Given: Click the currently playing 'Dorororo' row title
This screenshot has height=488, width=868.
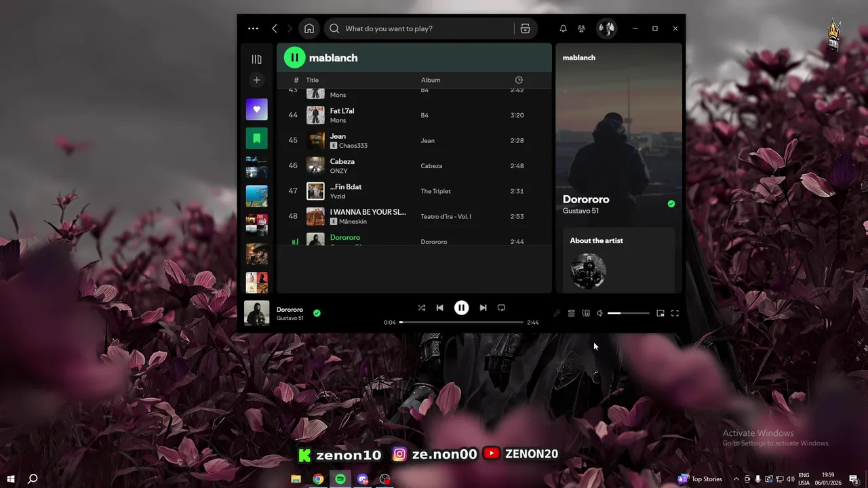Looking at the screenshot, I should point(345,237).
